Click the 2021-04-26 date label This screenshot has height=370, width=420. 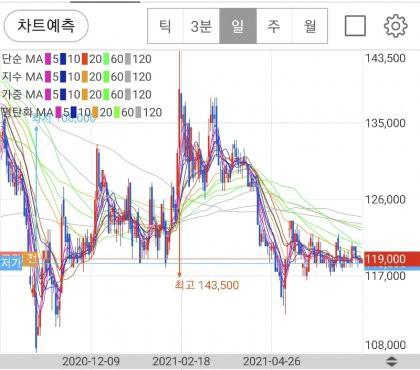pyautogui.click(x=272, y=361)
